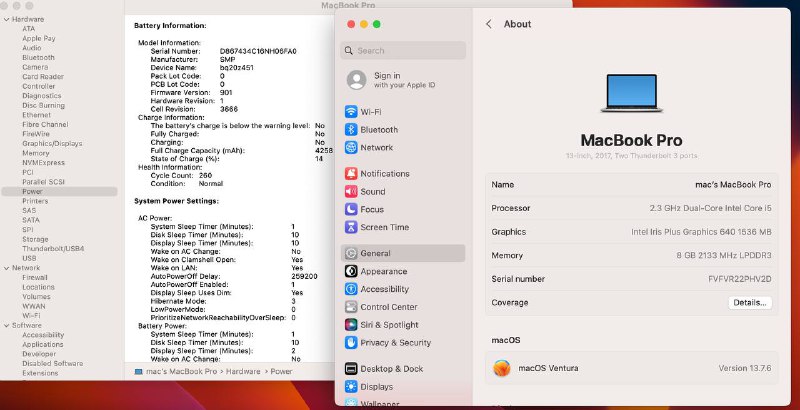Select Thunderbolt/USB4 in hardware list
The height and width of the screenshot is (410, 800).
53,249
